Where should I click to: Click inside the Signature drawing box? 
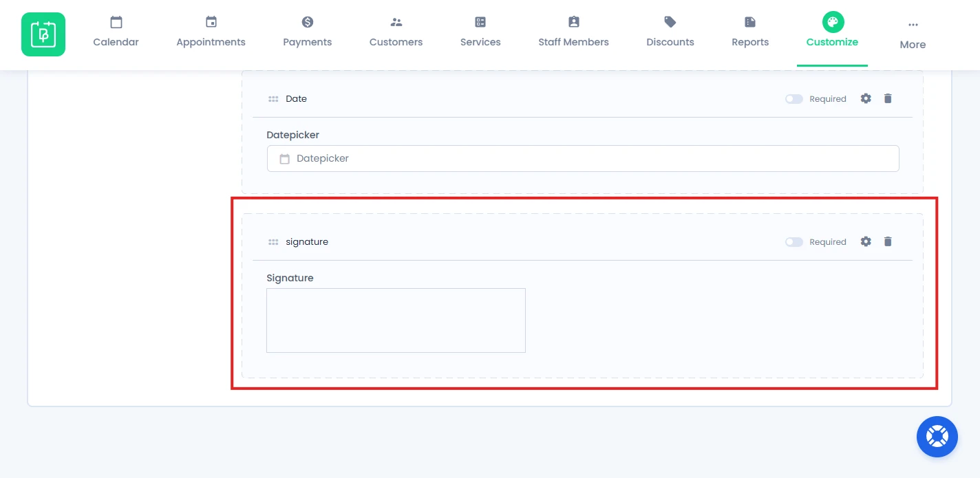pyautogui.click(x=396, y=321)
